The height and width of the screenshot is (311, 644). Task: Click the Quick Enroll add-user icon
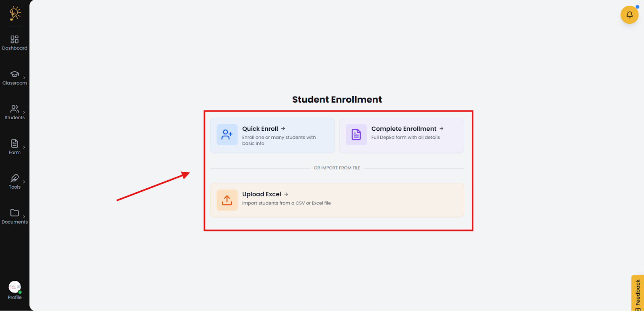click(x=227, y=135)
